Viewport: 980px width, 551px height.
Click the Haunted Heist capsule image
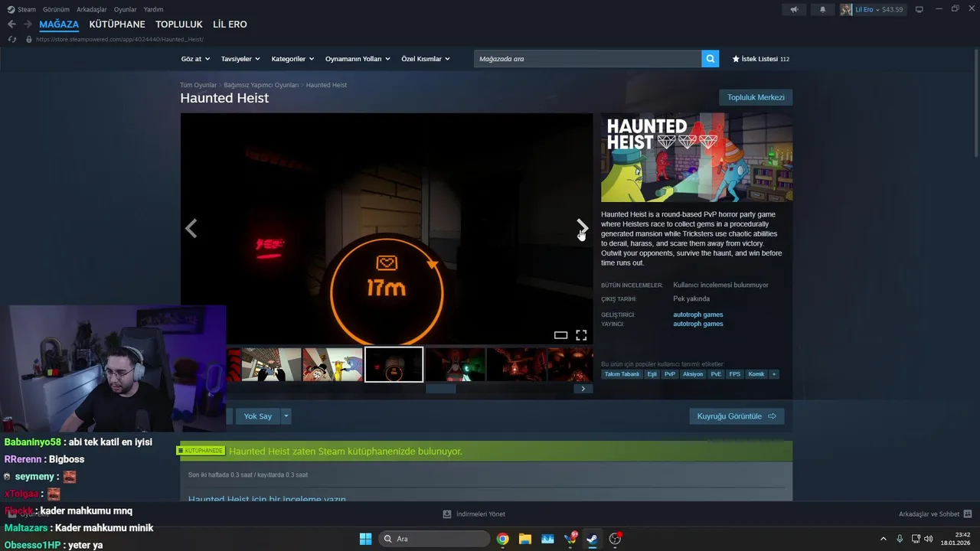697,158
